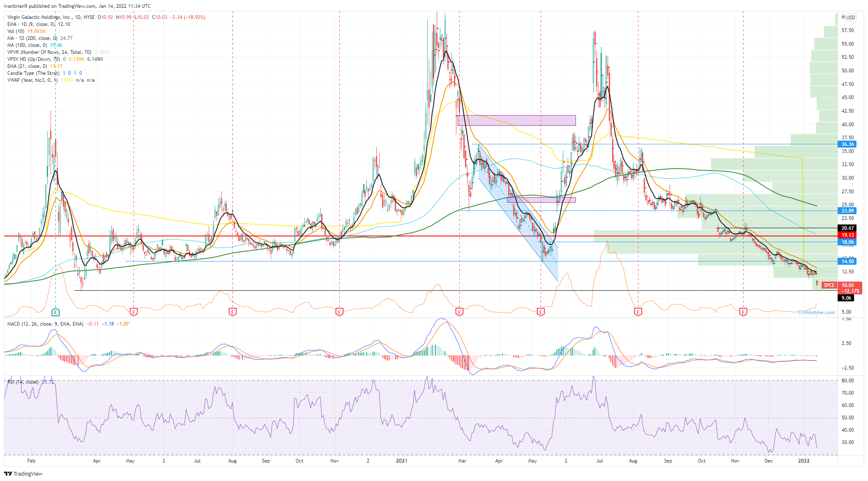
Task: Open the earnings marker near Nov 2021
Action: [743, 312]
